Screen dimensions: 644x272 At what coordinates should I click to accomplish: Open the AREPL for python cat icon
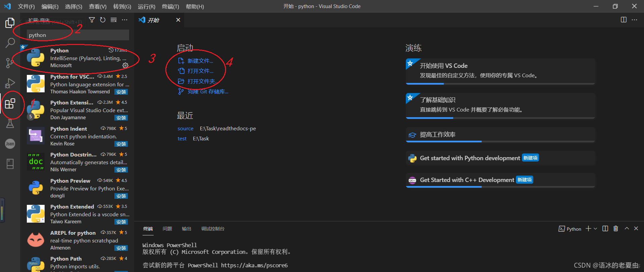[x=36, y=240]
